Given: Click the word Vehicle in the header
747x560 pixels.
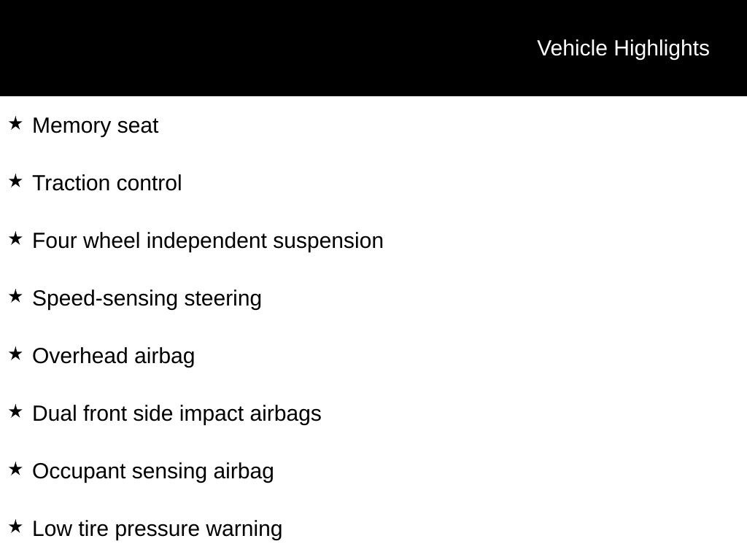Looking at the screenshot, I should coord(572,49).
